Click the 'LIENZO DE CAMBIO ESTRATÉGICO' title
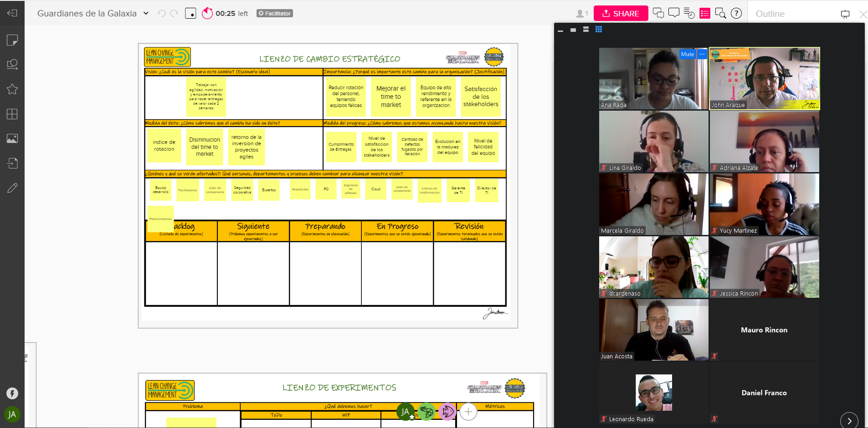 click(x=330, y=59)
